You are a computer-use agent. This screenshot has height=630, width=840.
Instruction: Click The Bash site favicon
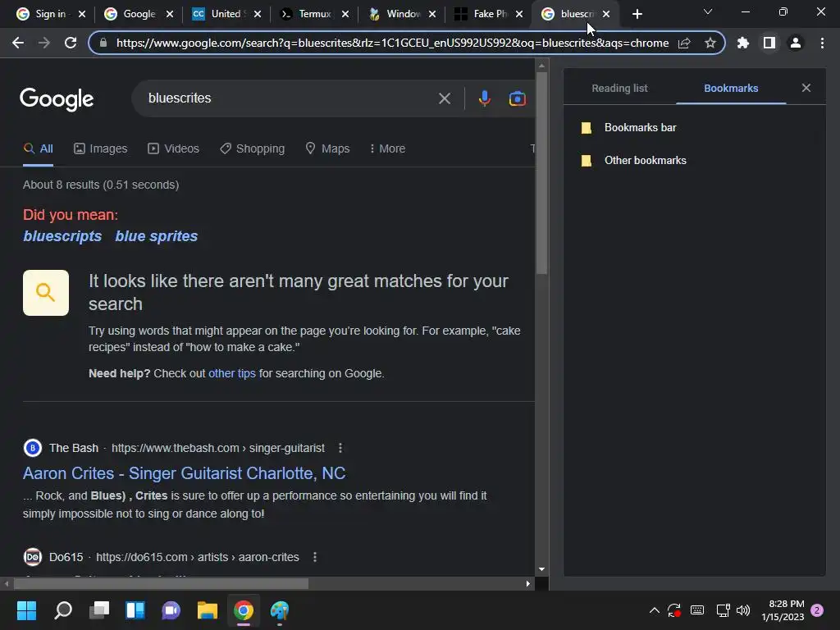click(x=33, y=448)
